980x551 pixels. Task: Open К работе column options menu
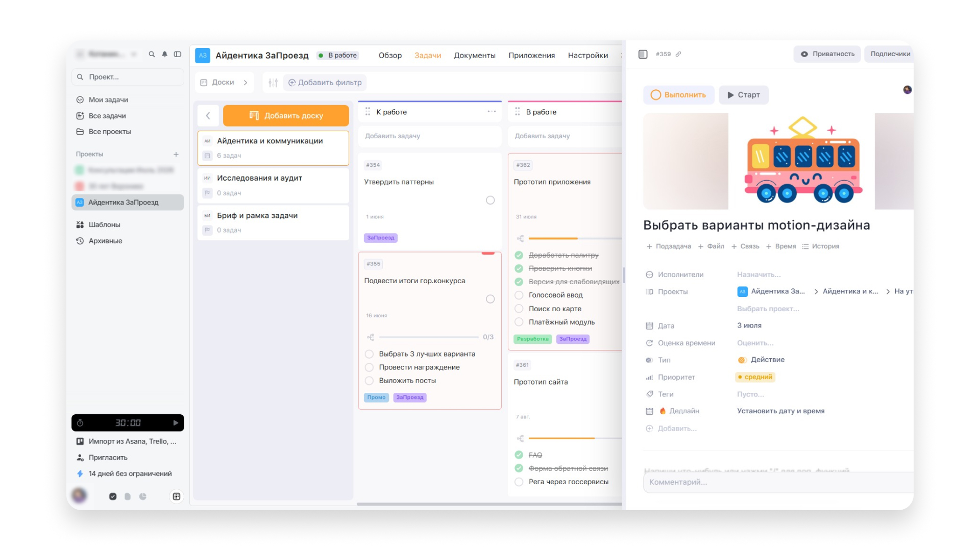pos(492,112)
